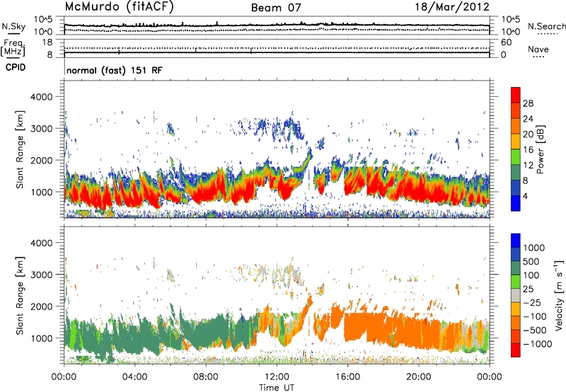
Task: Pick the light green 12–16 dB Power segment
Action: coord(516,157)
